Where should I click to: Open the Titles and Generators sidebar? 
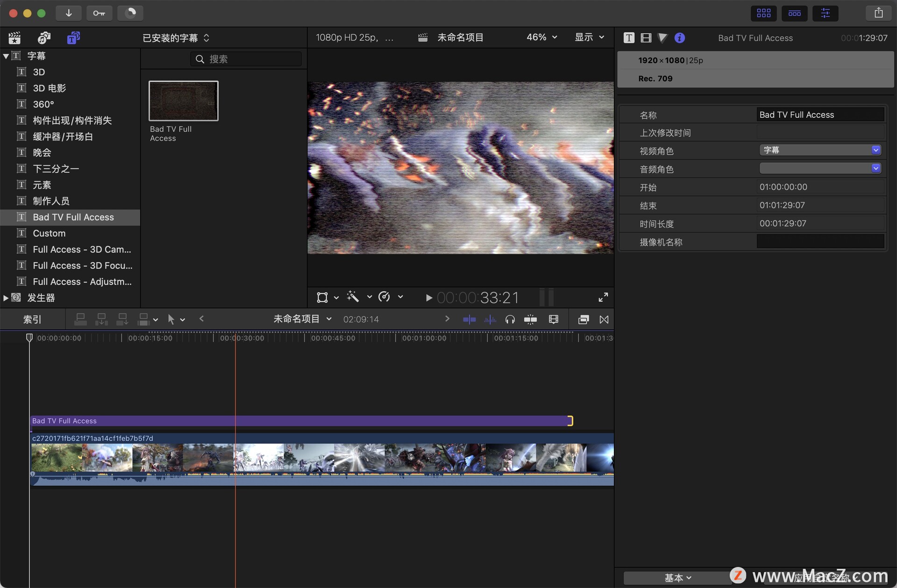(73, 38)
